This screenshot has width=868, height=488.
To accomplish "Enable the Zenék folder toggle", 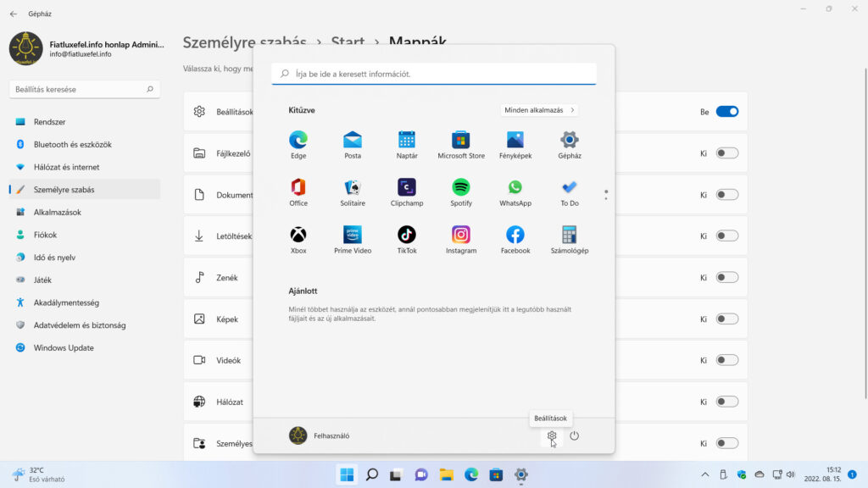I will click(x=726, y=277).
